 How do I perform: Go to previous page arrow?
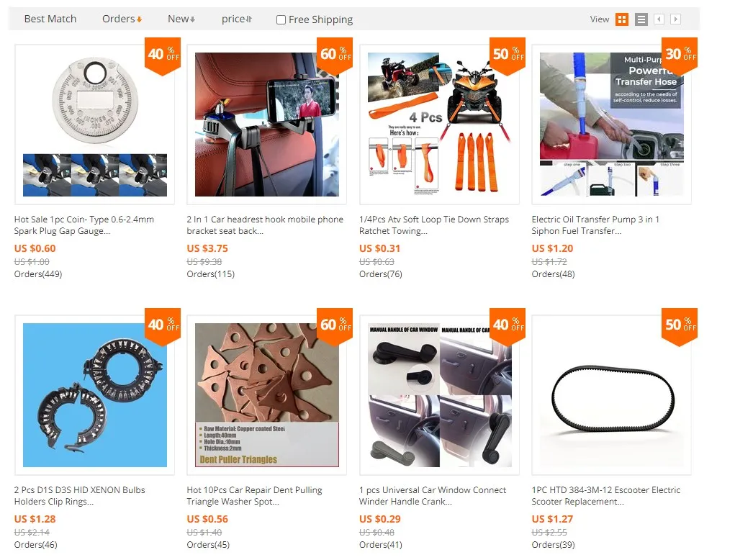pos(659,19)
